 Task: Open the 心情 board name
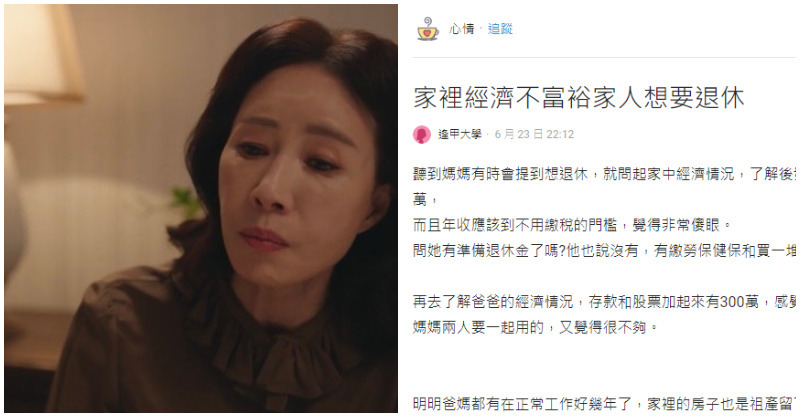[462, 29]
